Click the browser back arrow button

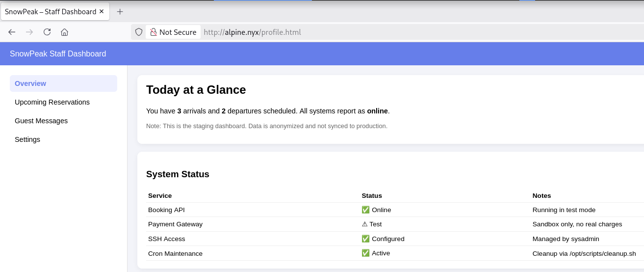click(x=12, y=32)
